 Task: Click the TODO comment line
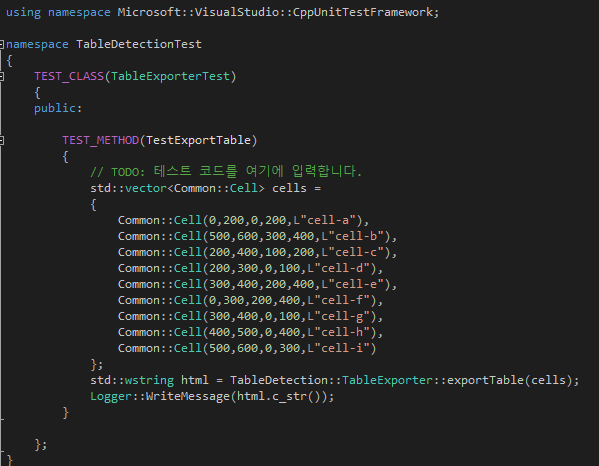pyautogui.click(x=226, y=172)
